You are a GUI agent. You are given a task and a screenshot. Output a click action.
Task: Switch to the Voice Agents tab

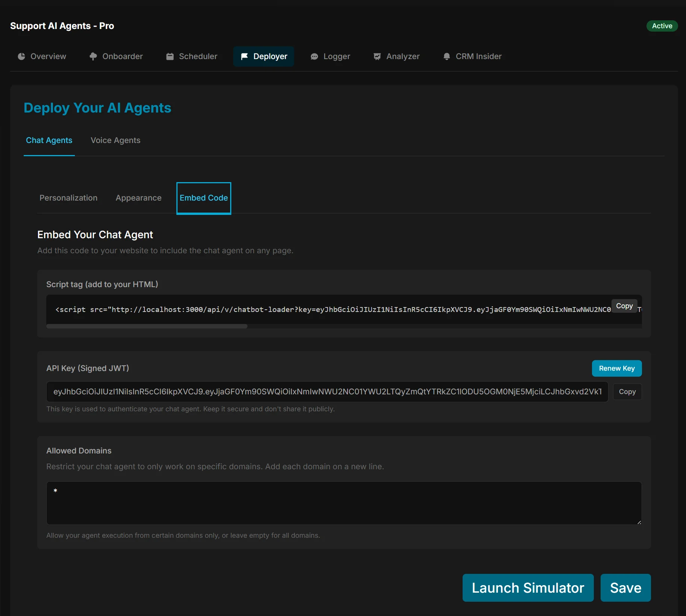point(115,140)
